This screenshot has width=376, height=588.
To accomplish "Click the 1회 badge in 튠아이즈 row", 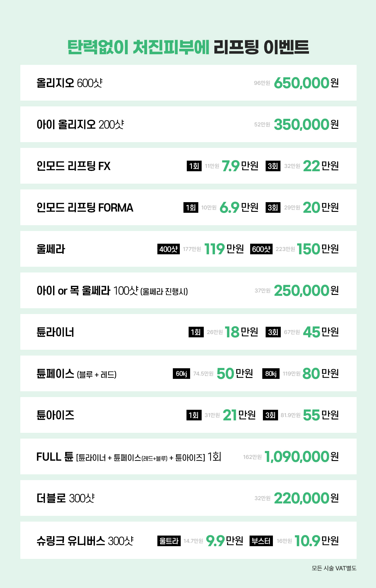I will pos(194,415).
